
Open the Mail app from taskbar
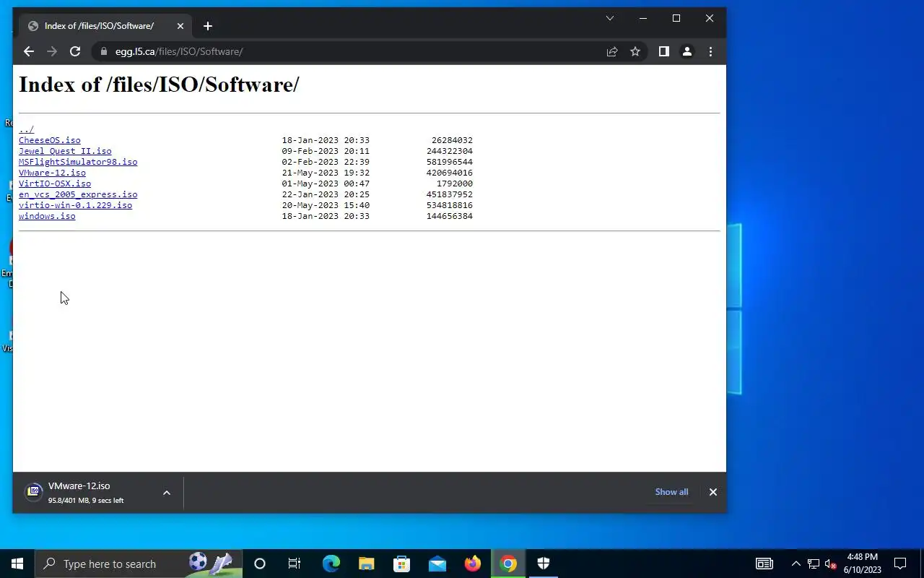point(437,564)
